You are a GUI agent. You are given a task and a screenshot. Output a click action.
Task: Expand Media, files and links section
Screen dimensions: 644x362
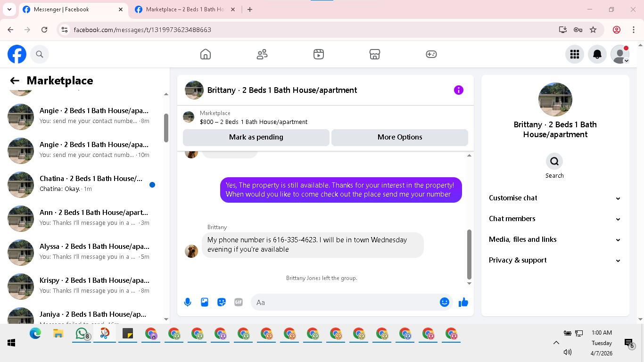pos(555,239)
